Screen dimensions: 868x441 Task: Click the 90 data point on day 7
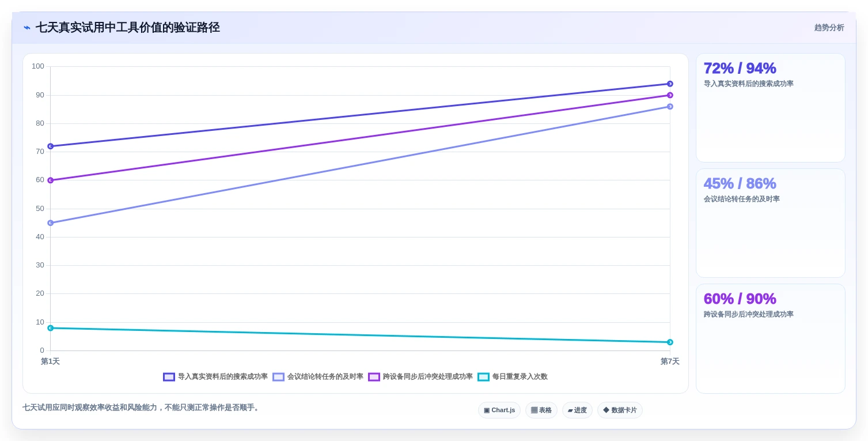click(670, 95)
